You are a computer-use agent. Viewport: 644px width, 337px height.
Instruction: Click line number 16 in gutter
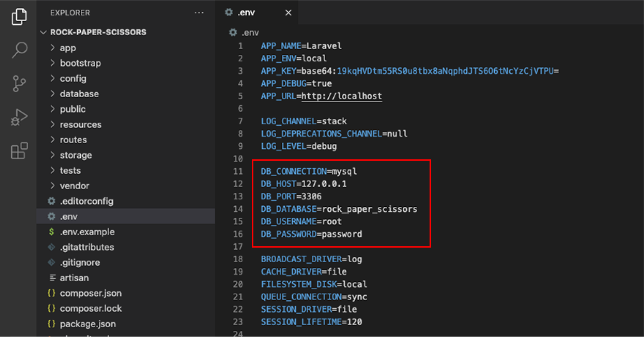(x=238, y=234)
